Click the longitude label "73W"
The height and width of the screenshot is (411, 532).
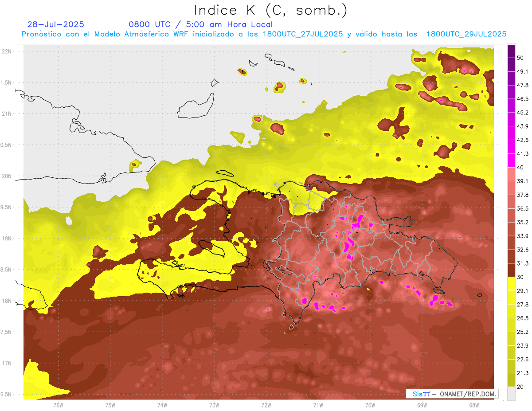click(x=214, y=405)
